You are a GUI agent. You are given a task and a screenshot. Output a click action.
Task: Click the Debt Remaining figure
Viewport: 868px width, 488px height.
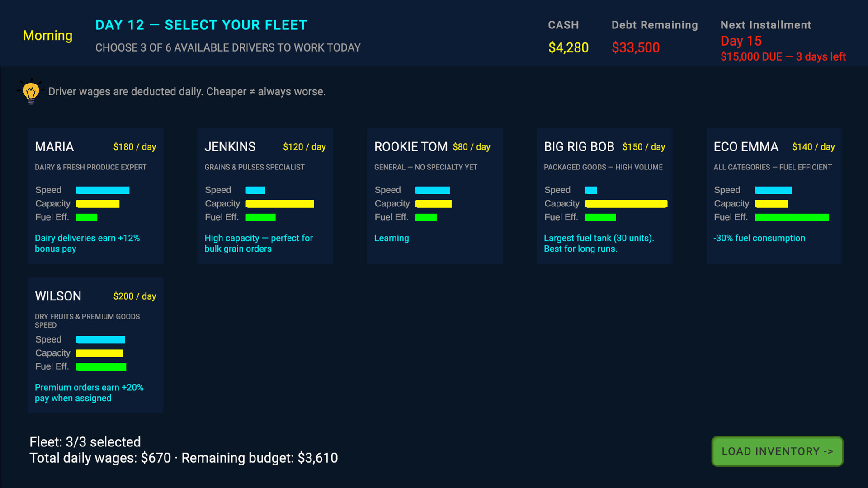click(x=636, y=47)
